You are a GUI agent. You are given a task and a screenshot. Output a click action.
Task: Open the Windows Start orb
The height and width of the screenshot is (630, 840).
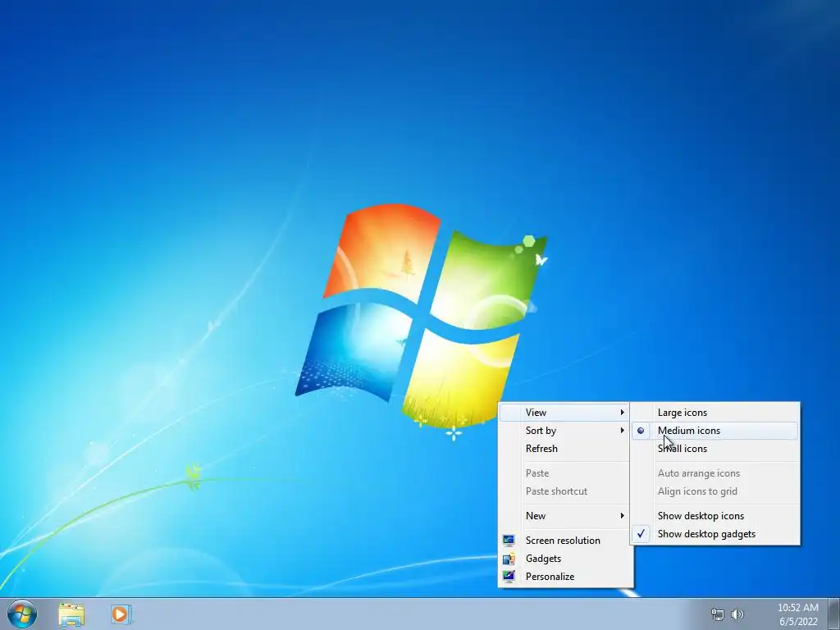22,614
